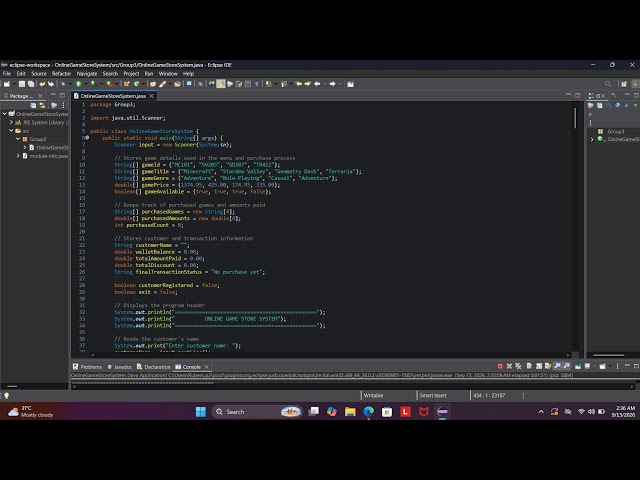
Task: Switch to the Declaration tab
Action: pos(153,367)
